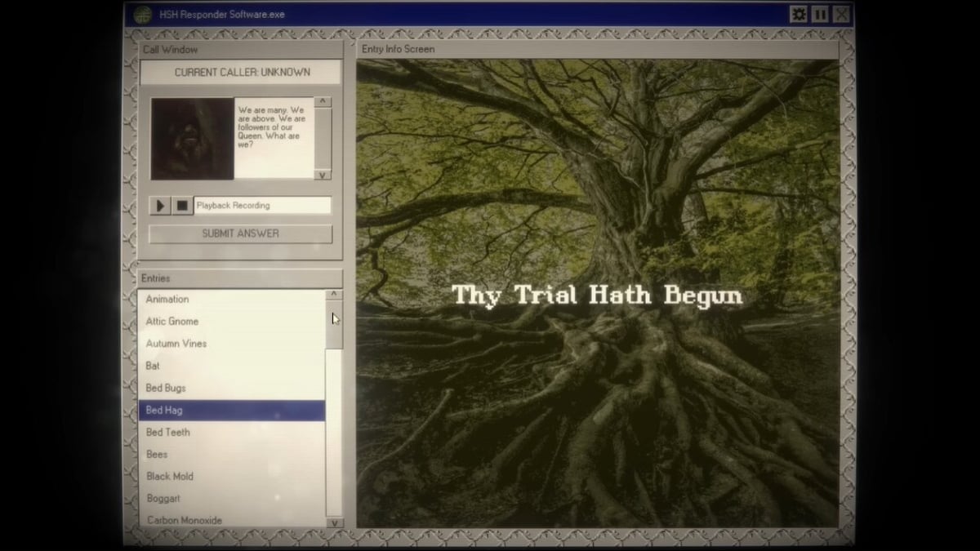Viewport: 980px width, 551px height.
Task: Select the Carbon Monoxide entry
Action: [x=232, y=519]
